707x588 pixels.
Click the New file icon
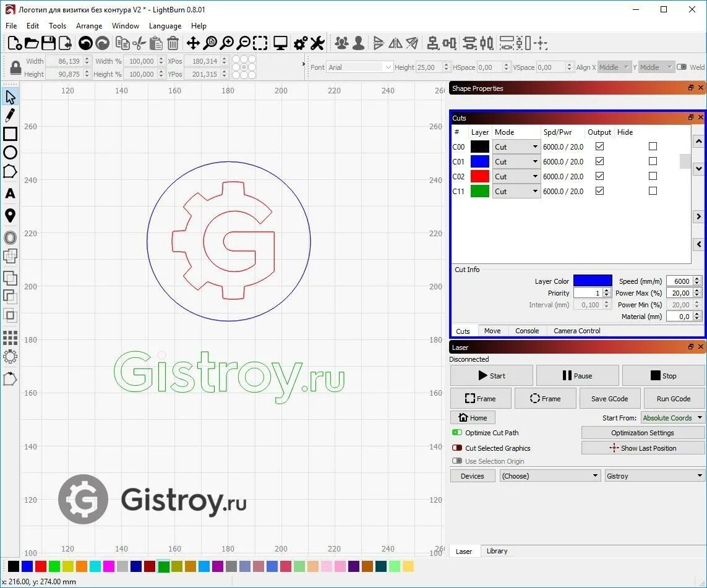[x=14, y=43]
